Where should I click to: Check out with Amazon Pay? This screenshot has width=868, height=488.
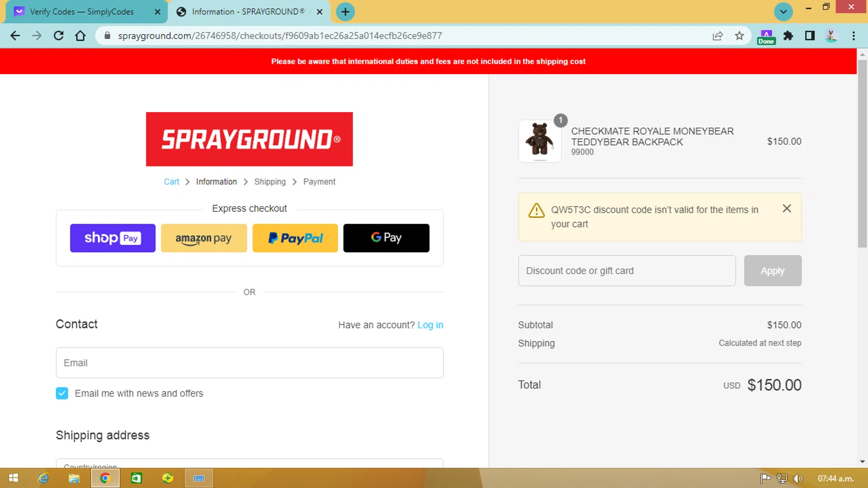204,238
